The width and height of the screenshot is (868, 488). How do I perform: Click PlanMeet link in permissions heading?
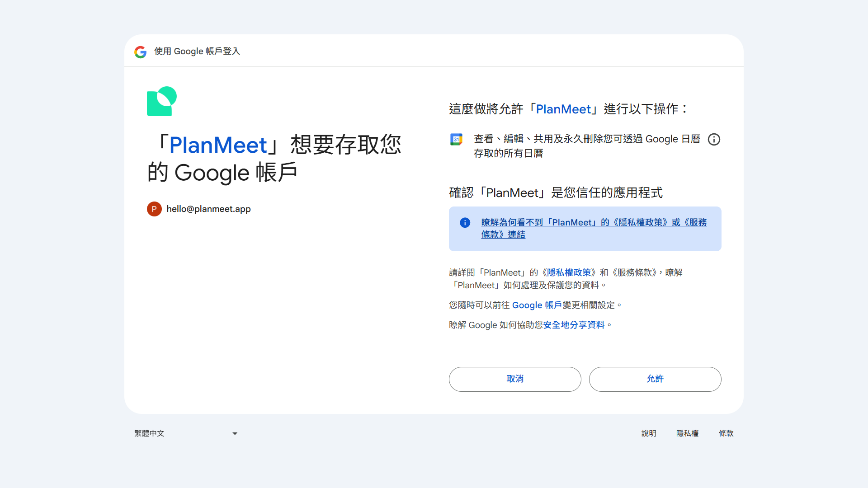[563, 109]
